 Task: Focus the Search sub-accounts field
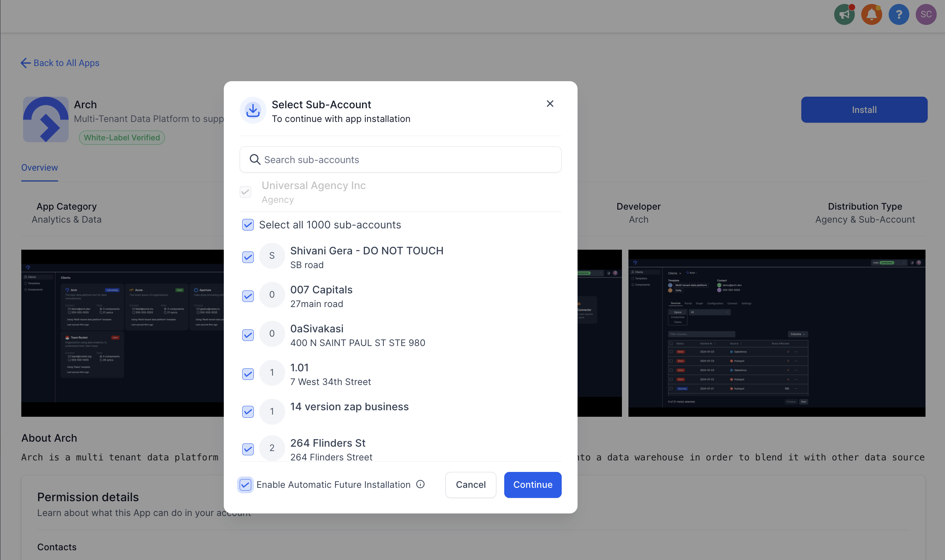coord(400,159)
